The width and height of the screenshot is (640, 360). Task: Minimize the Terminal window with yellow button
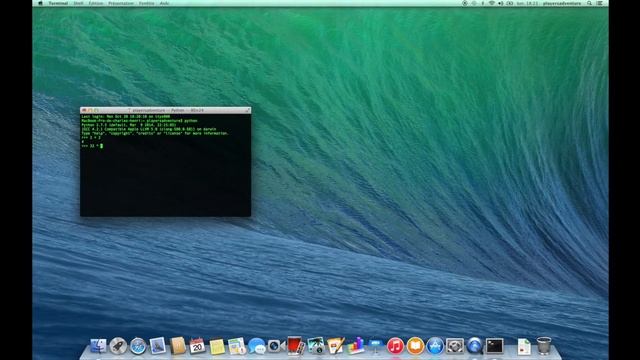(x=91, y=110)
